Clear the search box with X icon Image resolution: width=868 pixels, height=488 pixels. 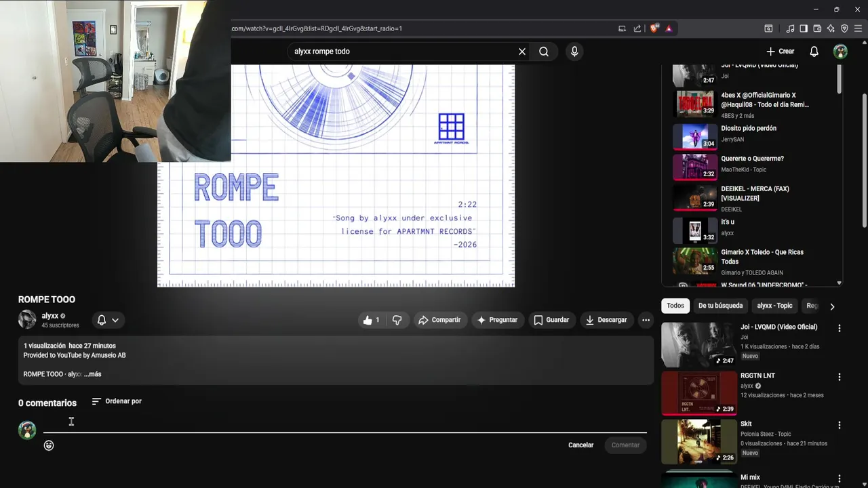tap(522, 52)
